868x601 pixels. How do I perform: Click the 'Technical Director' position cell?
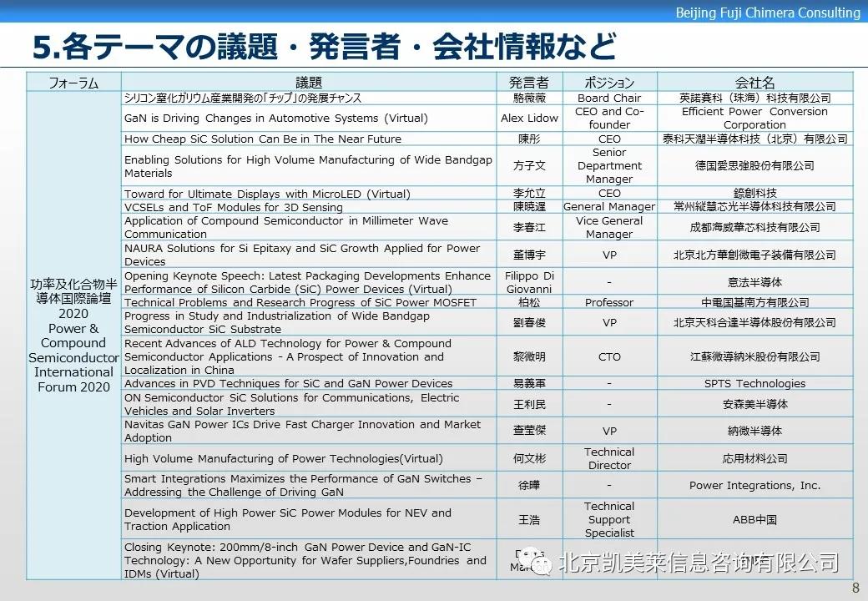pyautogui.click(x=609, y=458)
